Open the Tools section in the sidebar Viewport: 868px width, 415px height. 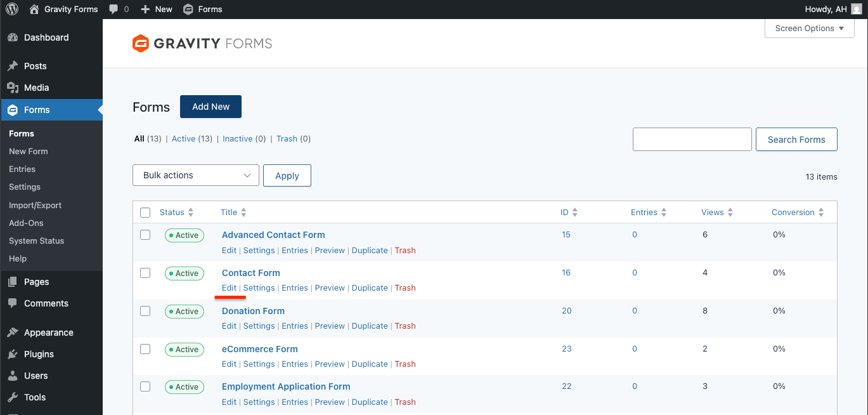[34, 397]
